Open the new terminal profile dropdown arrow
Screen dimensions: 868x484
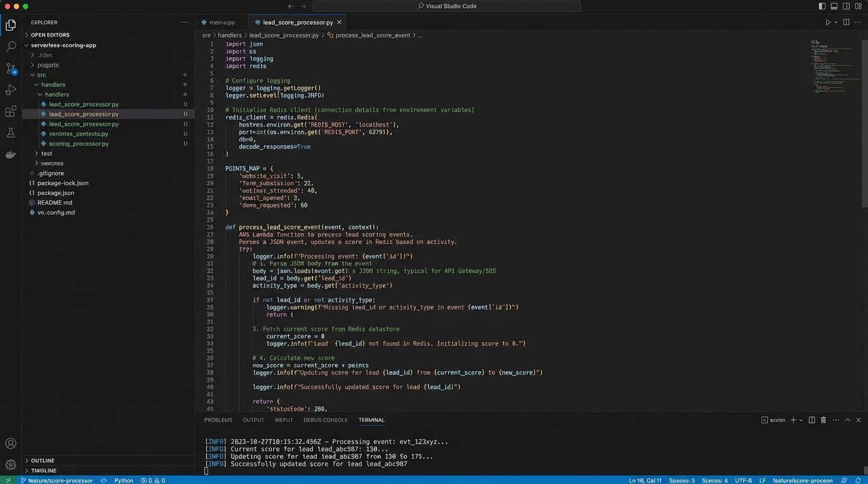point(801,420)
